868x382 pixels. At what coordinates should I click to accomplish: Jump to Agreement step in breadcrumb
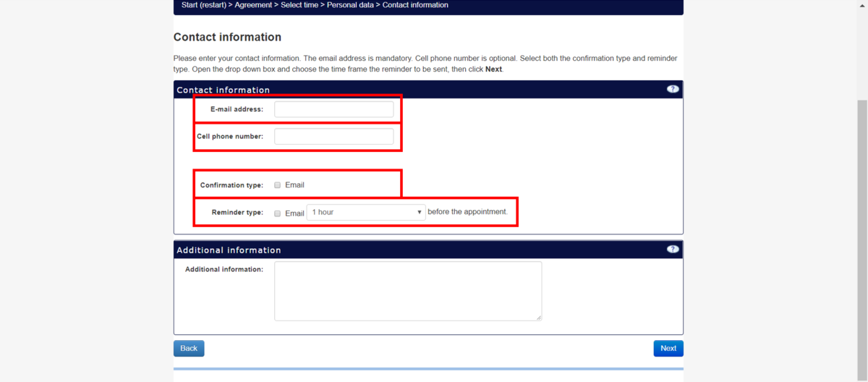[253, 5]
